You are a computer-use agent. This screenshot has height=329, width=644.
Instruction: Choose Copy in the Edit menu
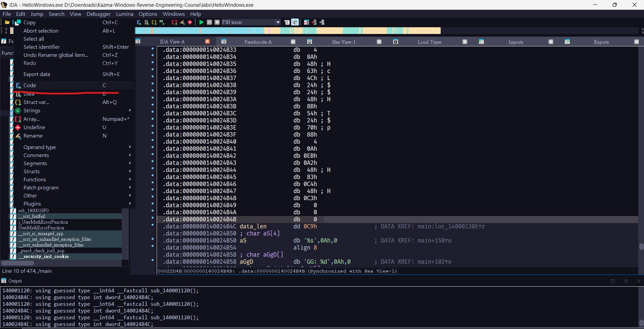[74, 22]
